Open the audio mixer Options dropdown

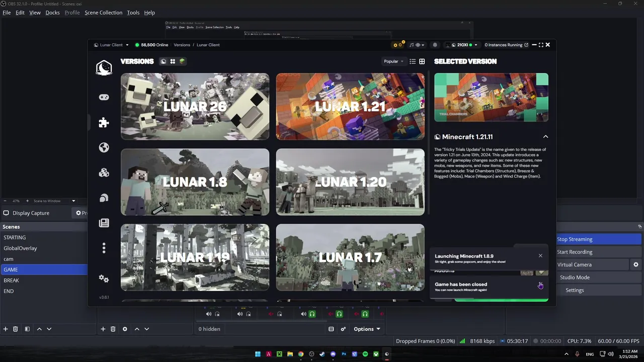point(367,329)
